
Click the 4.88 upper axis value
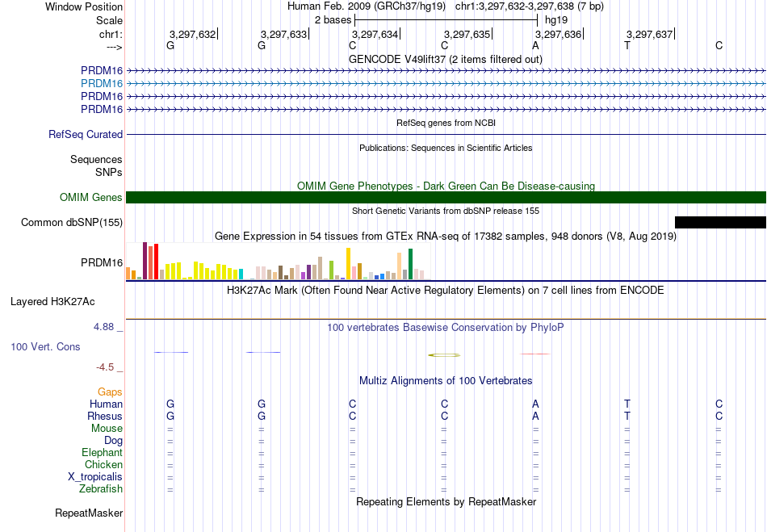click(x=103, y=327)
